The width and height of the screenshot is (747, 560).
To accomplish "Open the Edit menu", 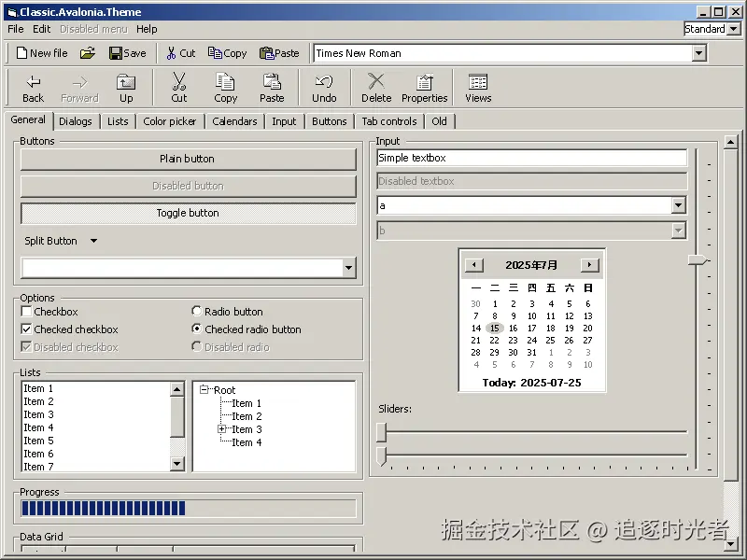I will click(41, 29).
